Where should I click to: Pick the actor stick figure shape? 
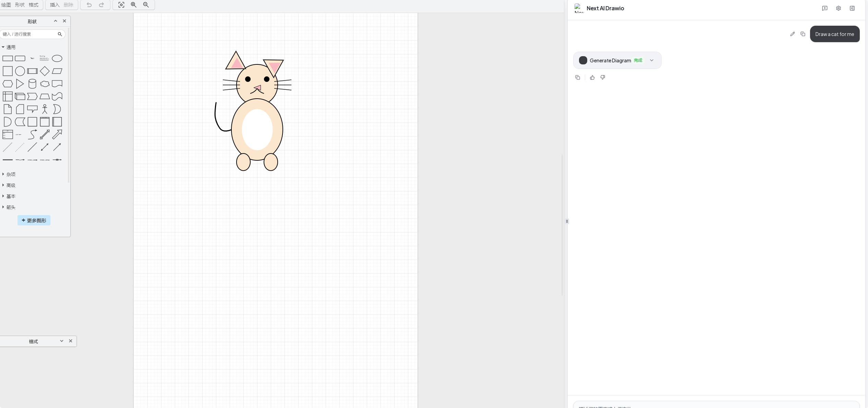coord(45,109)
